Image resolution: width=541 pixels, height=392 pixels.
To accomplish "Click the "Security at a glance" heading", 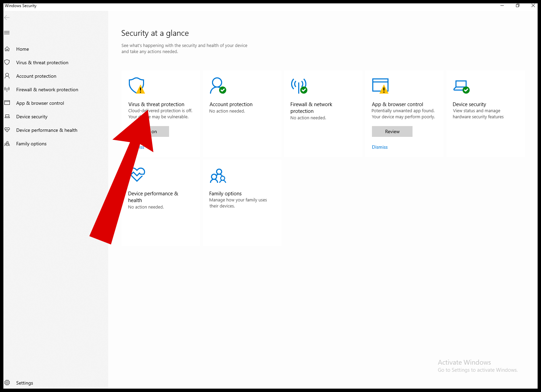I will 155,33.
